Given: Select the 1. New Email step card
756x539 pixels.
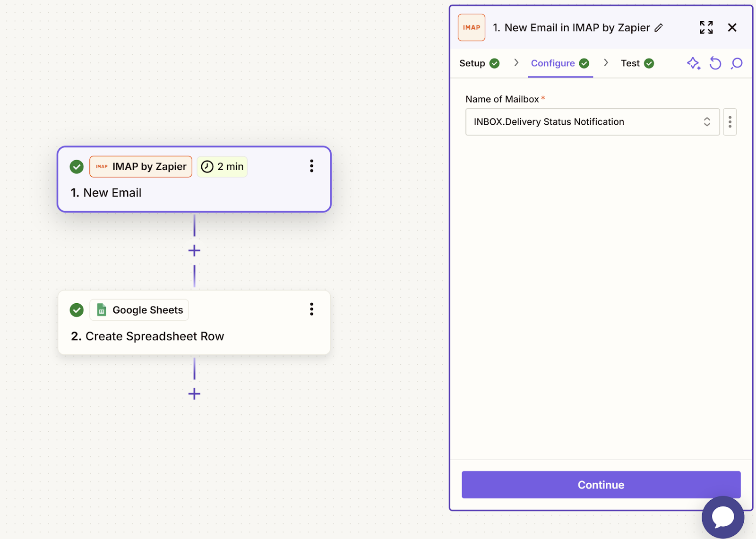Looking at the screenshot, I should pyautogui.click(x=194, y=179).
